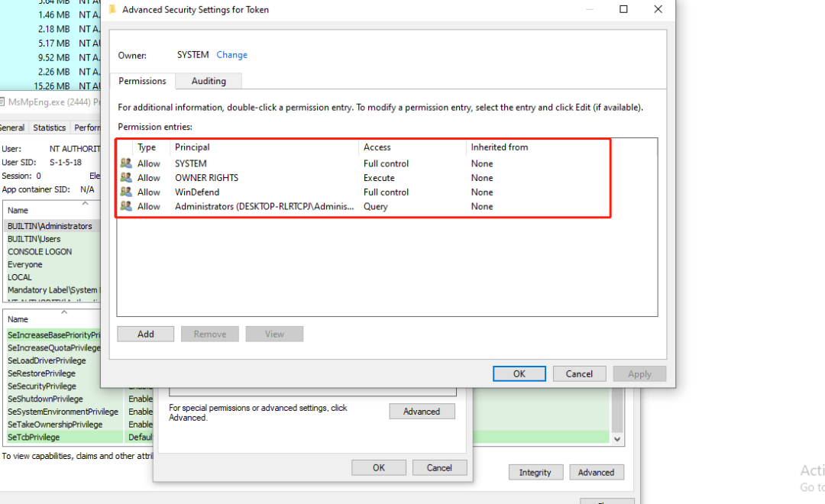Image resolution: width=825 pixels, height=504 pixels.
Task: Click Advanced in the permissions dialog behind
Action: click(x=422, y=412)
